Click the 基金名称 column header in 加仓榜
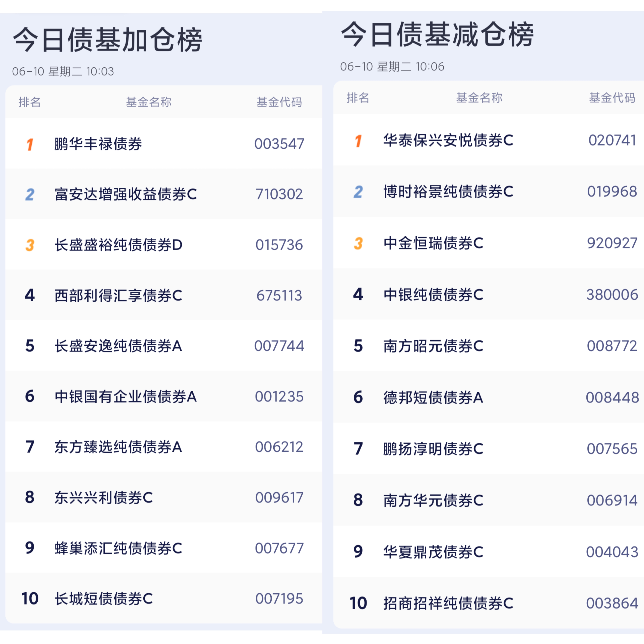 pos(149,102)
